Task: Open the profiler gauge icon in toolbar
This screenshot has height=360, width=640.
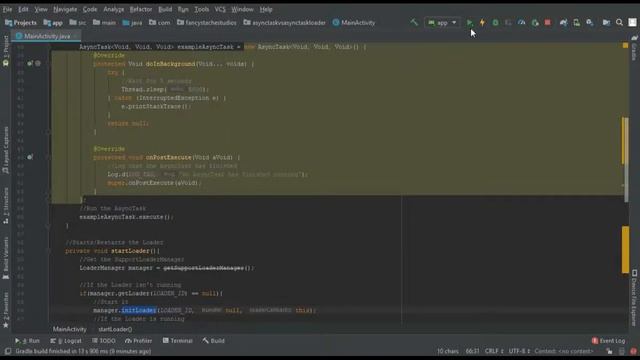Action: 522,22
